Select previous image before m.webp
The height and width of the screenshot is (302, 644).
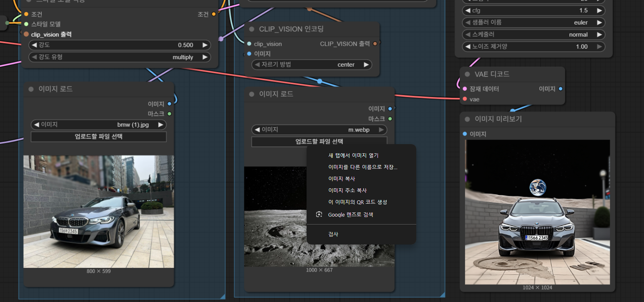258,130
